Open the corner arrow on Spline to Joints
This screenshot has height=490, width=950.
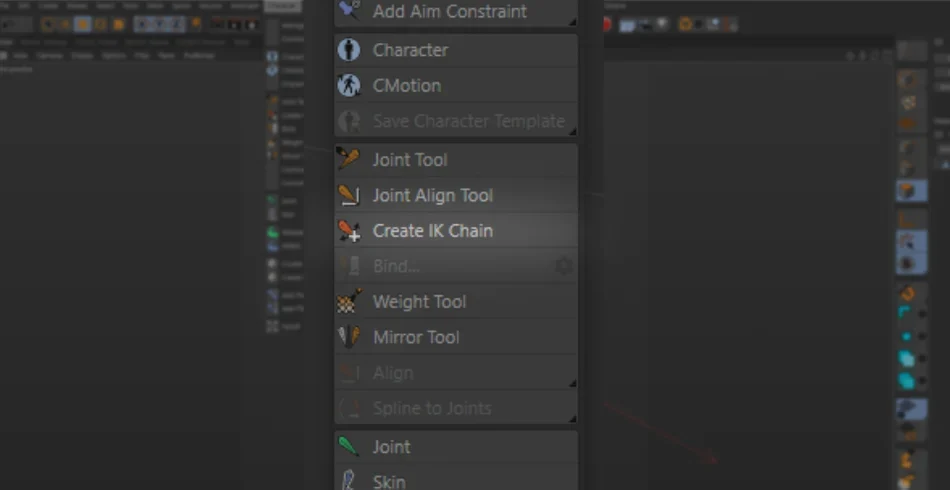[x=573, y=419]
